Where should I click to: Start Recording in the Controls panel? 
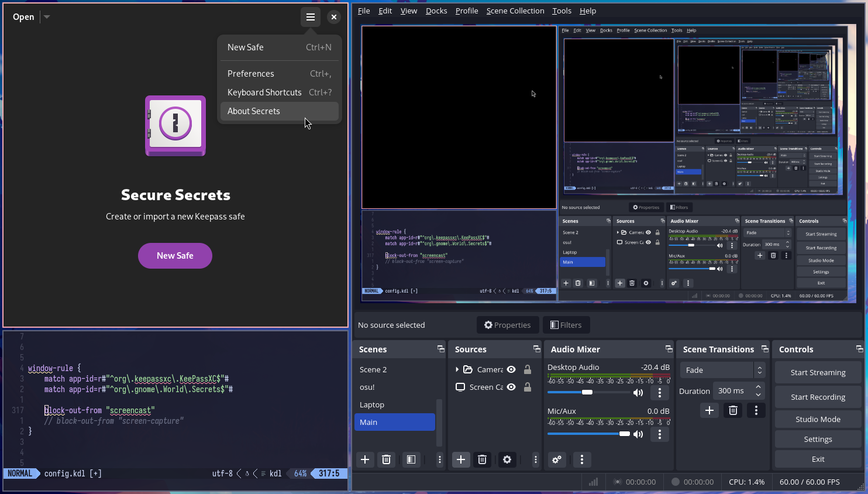(x=818, y=397)
